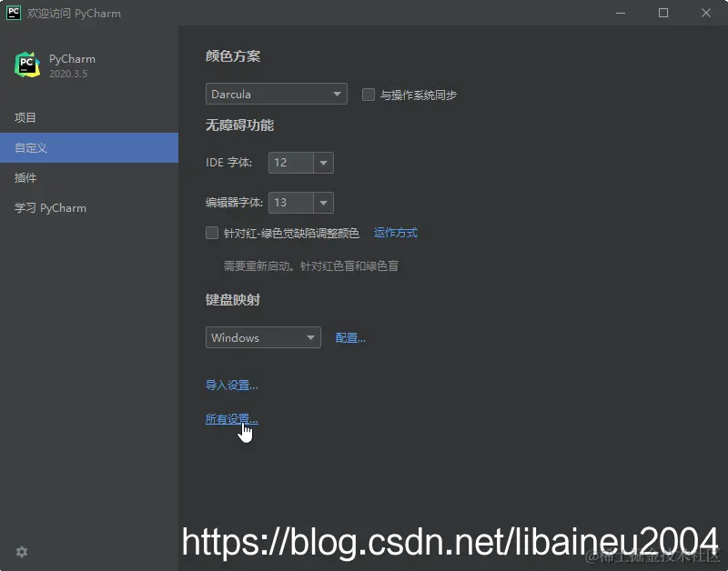
Task: Switch to the 插件 (Plugins) tab
Action: pyautogui.click(x=89, y=177)
